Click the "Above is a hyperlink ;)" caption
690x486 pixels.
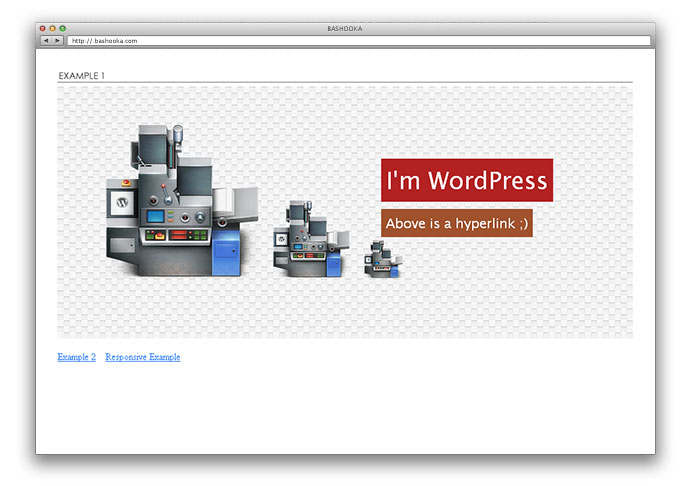tap(457, 223)
